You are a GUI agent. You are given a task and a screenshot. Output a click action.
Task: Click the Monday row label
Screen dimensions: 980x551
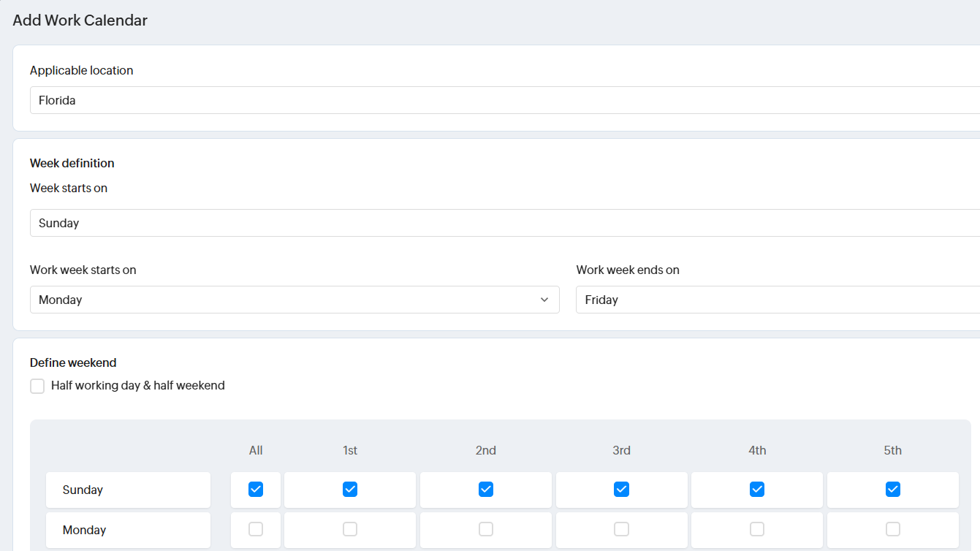tap(84, 530)
